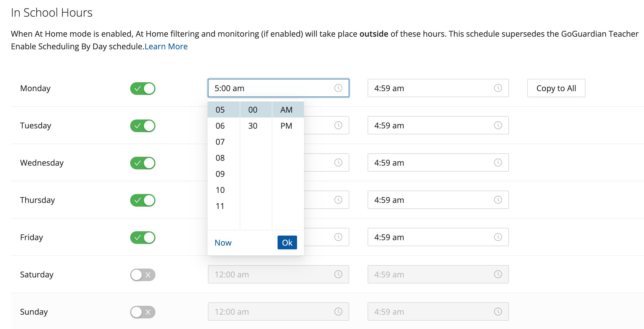Click Now link in time picker

click(223, 242)
